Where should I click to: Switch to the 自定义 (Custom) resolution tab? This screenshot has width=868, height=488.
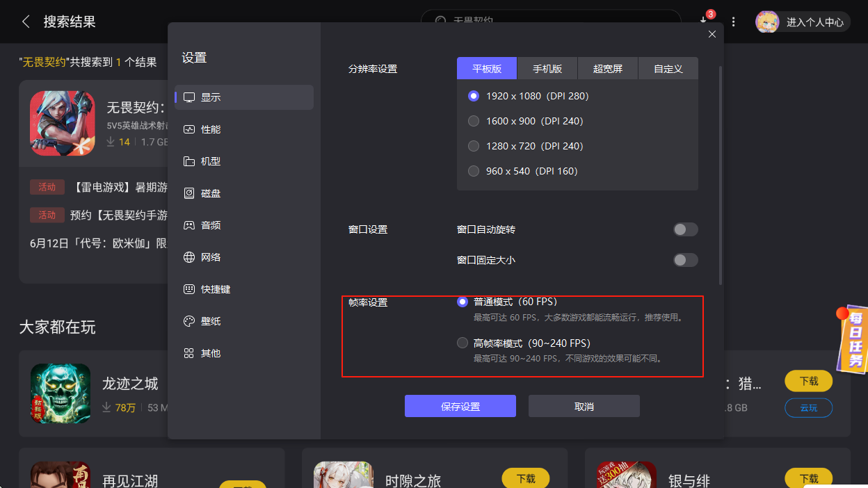pos(668,68)
